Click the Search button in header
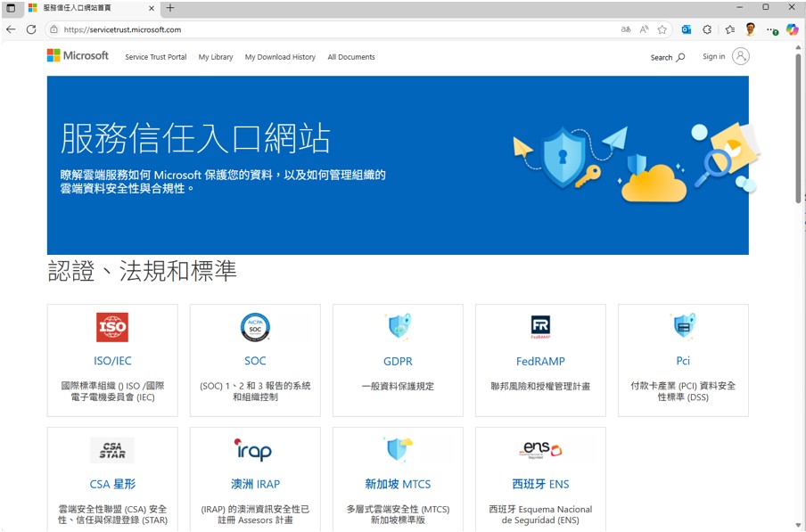806x532 pixels. click(x=668, y=57)
